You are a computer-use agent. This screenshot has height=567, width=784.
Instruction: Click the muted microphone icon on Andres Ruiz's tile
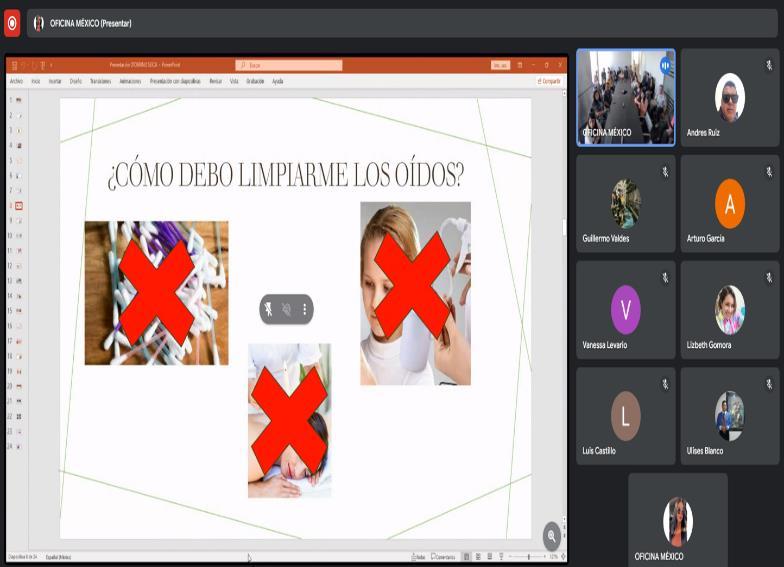point(769,65)
